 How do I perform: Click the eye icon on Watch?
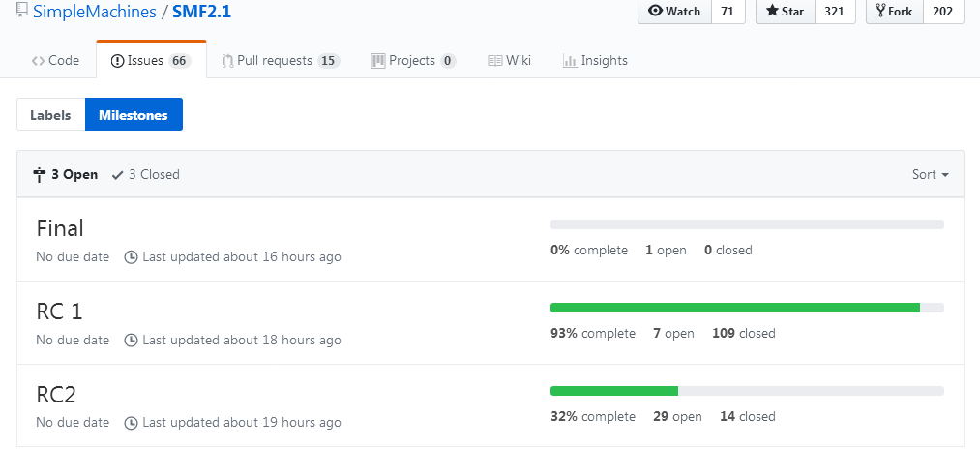click(x=655, y=11)
